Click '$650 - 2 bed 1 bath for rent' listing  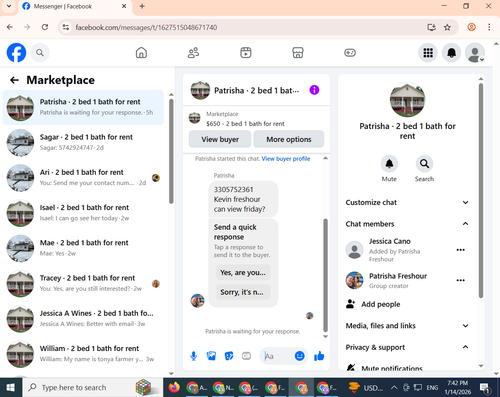245,124
